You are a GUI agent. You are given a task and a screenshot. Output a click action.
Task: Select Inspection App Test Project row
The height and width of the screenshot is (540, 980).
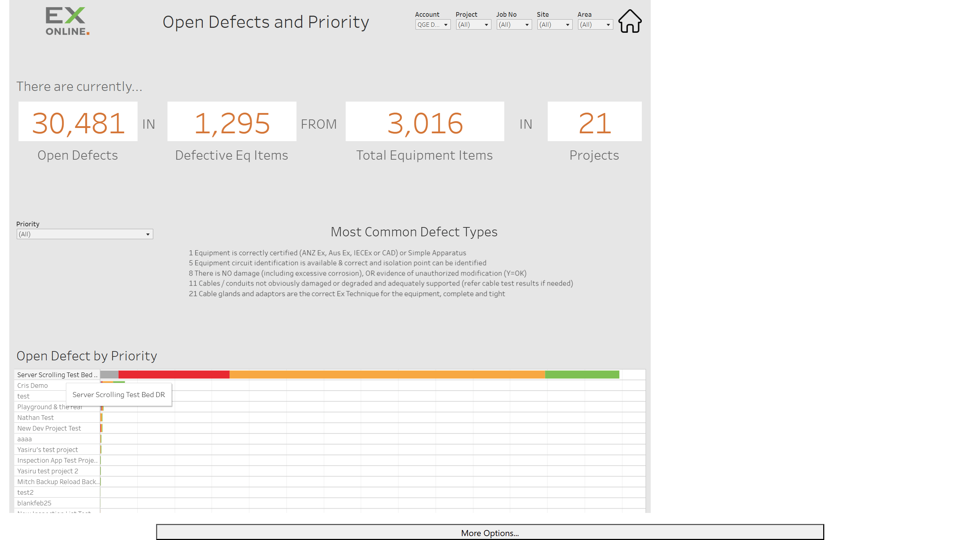coord(57,460)
